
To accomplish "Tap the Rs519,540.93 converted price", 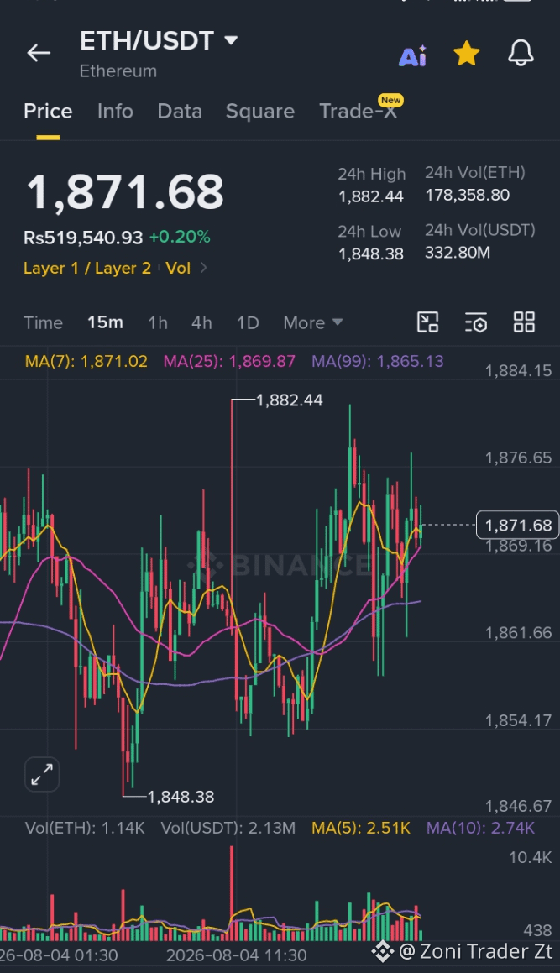I will (83, 237).
